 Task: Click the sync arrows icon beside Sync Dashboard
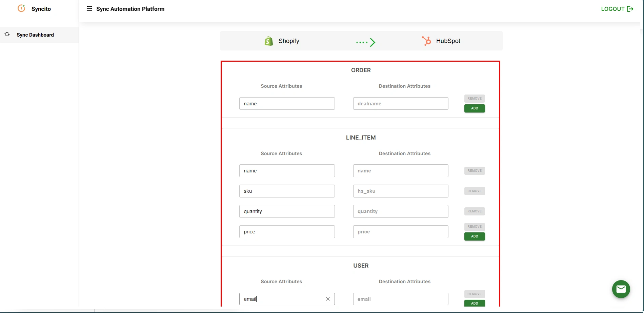tap(7, 34)
